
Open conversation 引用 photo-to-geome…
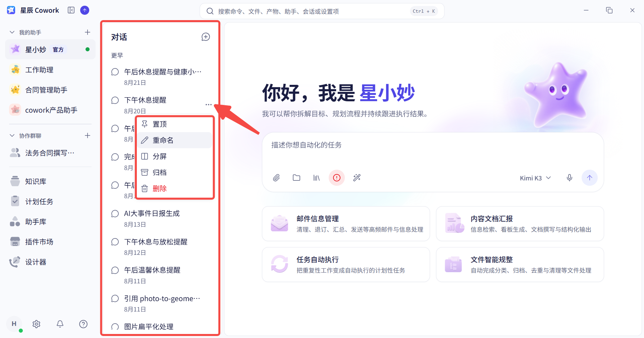(160, 303)
